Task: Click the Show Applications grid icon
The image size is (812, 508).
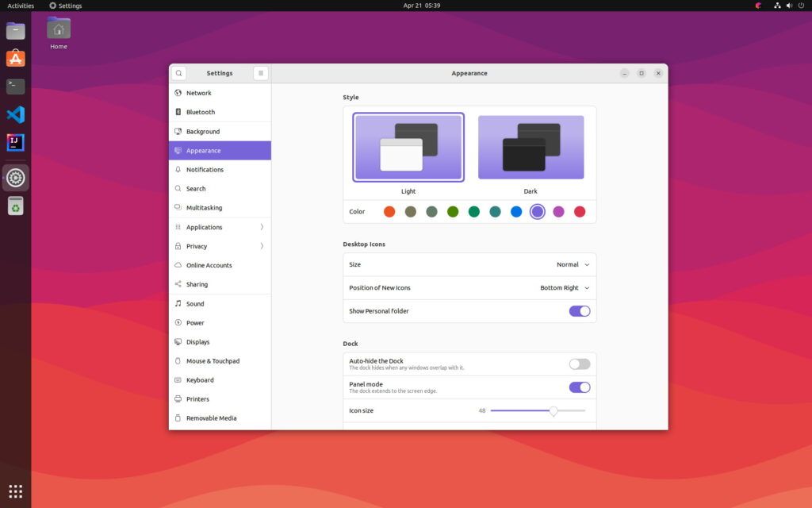Action: (x=16, y=491)
